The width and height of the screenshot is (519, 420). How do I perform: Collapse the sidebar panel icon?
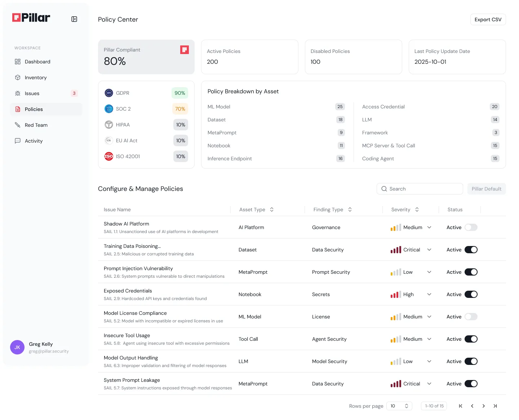pyautogui.click(x=74, y=19)
